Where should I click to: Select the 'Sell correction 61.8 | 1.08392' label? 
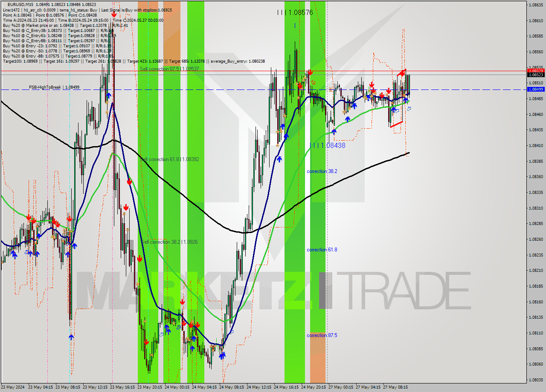click(169, 159)
